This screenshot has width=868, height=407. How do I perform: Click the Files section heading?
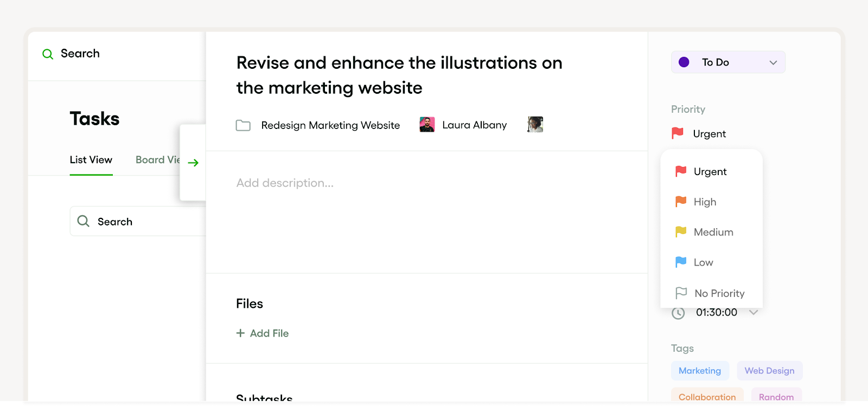(250, 303)
